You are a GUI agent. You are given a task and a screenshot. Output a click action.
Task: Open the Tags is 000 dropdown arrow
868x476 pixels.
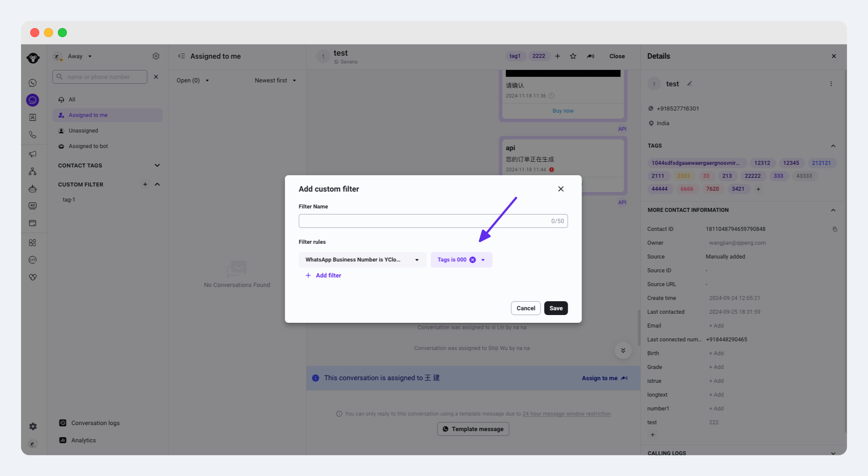(x=483, y=260)
